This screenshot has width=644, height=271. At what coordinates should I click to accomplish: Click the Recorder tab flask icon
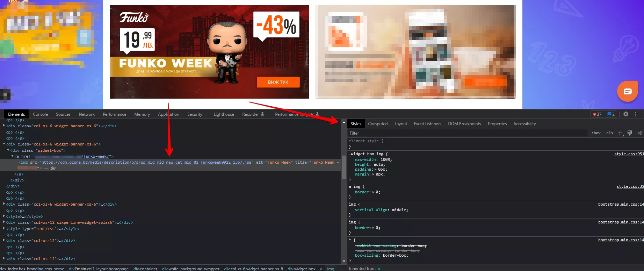point(262,114)
